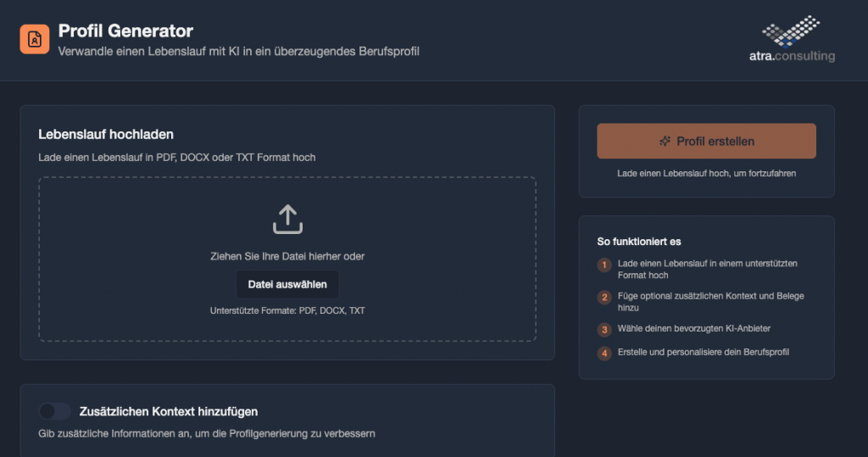Click 'Wähle deinen bevorzugten KI-Anbieter' step text
Viewport: 868px width, 457px height.
(x=694, y=328)
